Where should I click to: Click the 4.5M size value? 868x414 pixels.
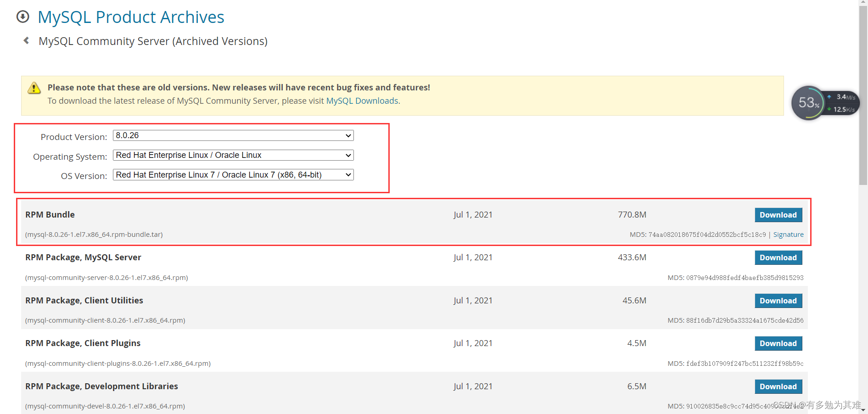(x=637, y=343)
